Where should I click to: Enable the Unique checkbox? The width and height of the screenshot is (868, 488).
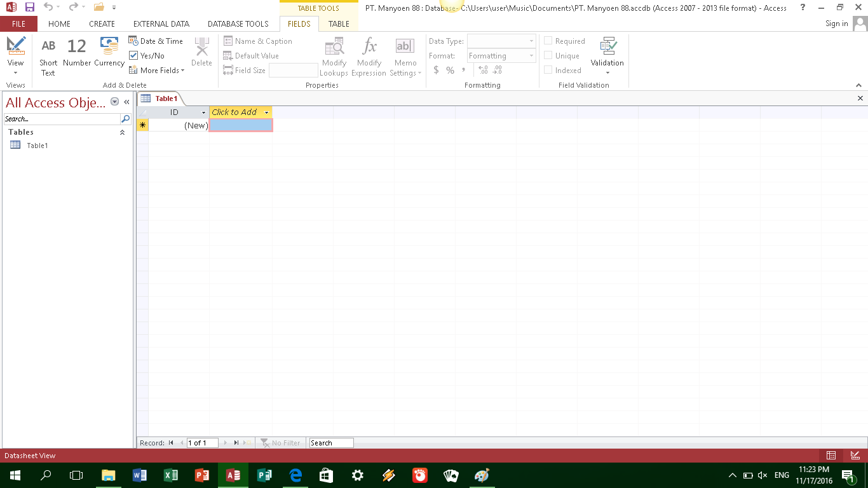coord(548,56)
